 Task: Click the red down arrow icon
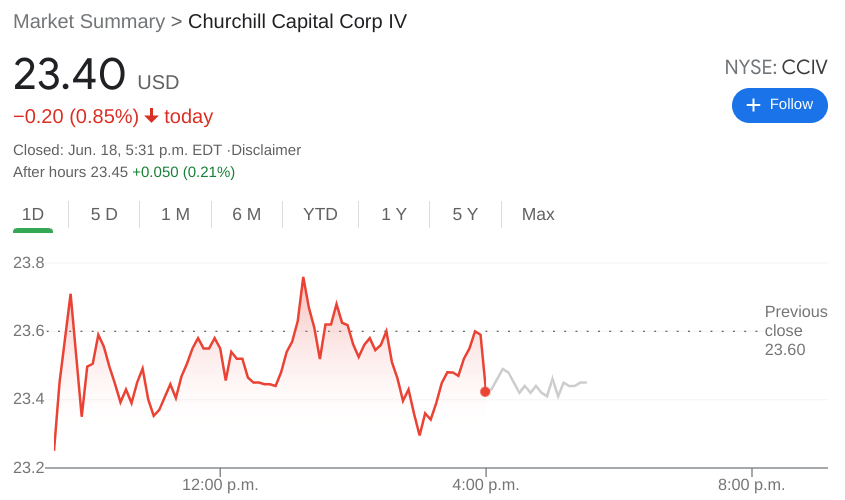click(152, 116)
